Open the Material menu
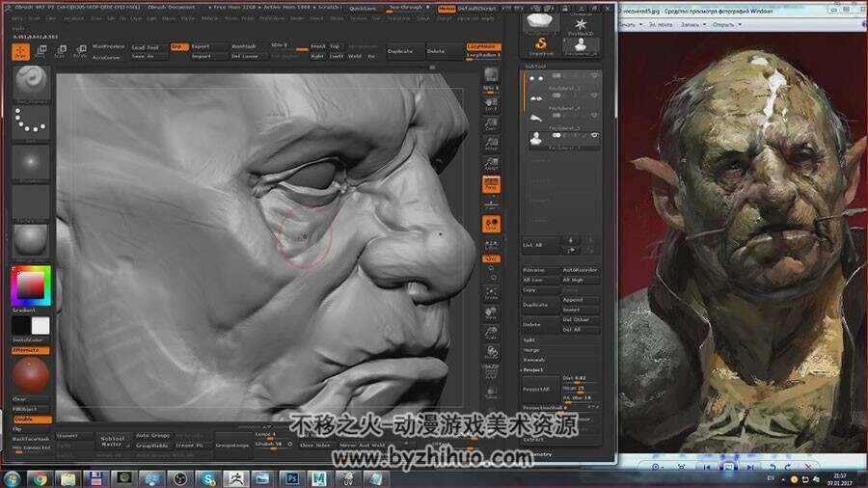 (x=210, y=18)
